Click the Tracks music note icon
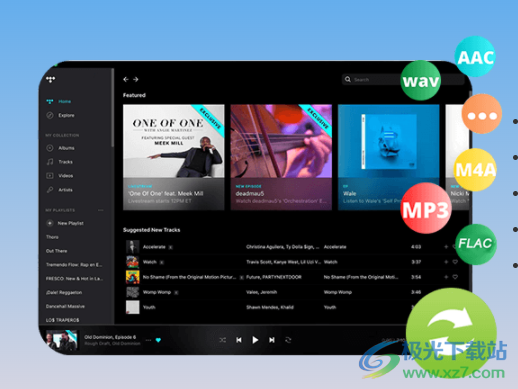Screen dimensions: 518x389 point(50,162)
